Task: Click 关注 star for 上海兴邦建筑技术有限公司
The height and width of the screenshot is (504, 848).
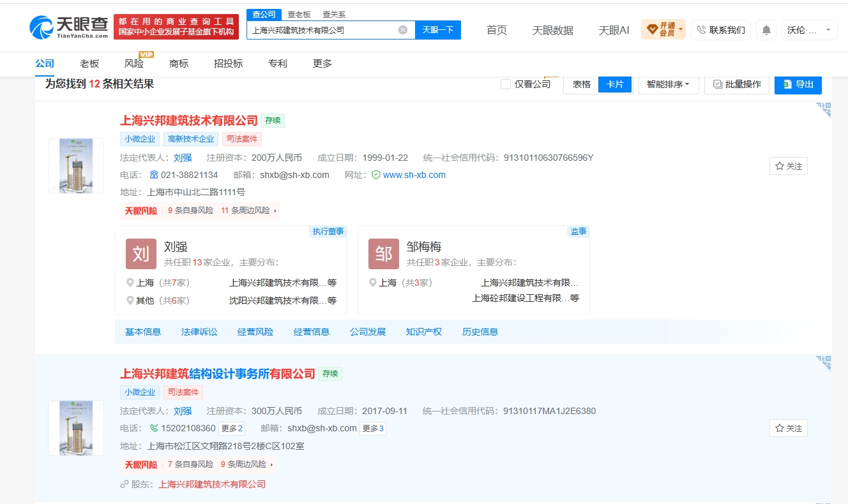Action: [x=789, y=166]
